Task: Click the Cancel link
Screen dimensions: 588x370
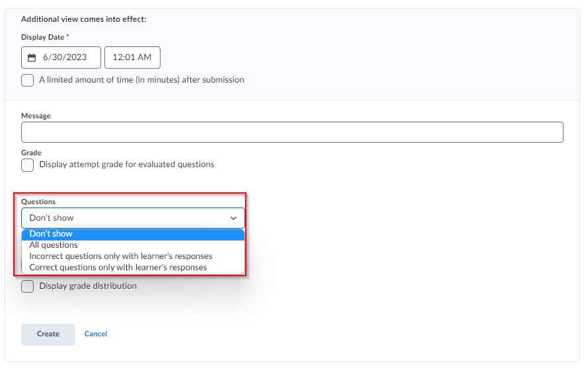Action: [96, 334]
